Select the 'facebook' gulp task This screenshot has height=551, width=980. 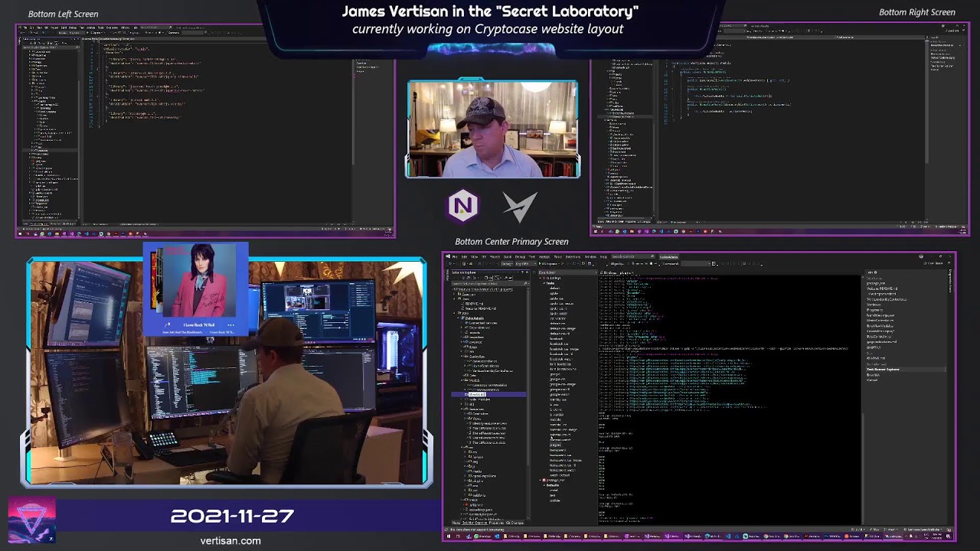coord(557,339)
